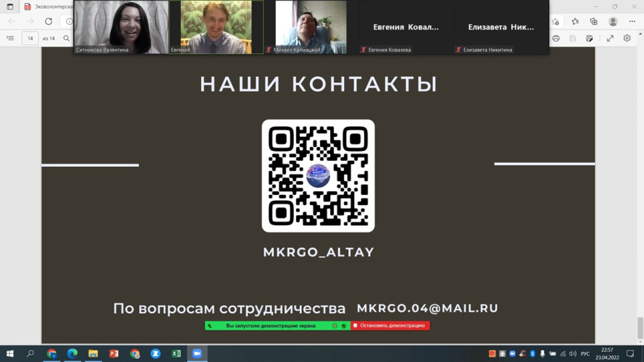
Task: Select Михаил Калмацкий video tile
Action: point(311,27)
